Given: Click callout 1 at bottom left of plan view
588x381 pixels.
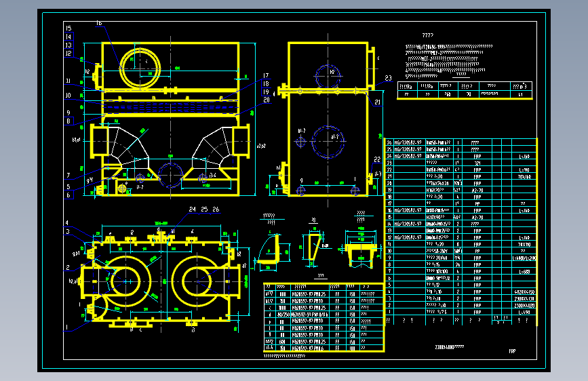Looking at the screenshot, I should point(67,327).
